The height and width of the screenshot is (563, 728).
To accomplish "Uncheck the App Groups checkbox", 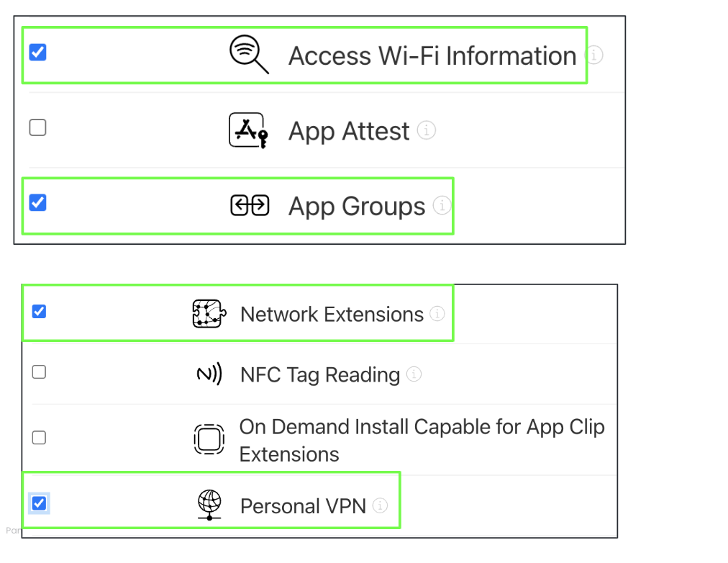I will (37, 203).
